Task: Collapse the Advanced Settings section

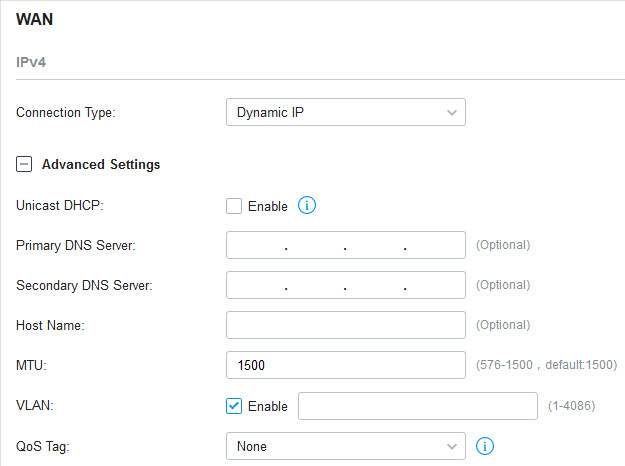Action: (24, 164)
